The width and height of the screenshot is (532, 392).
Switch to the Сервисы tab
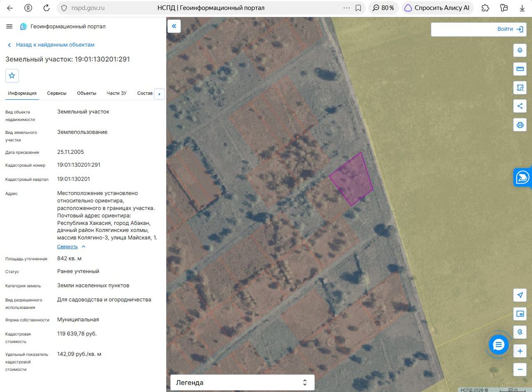(x=57, y=93)
